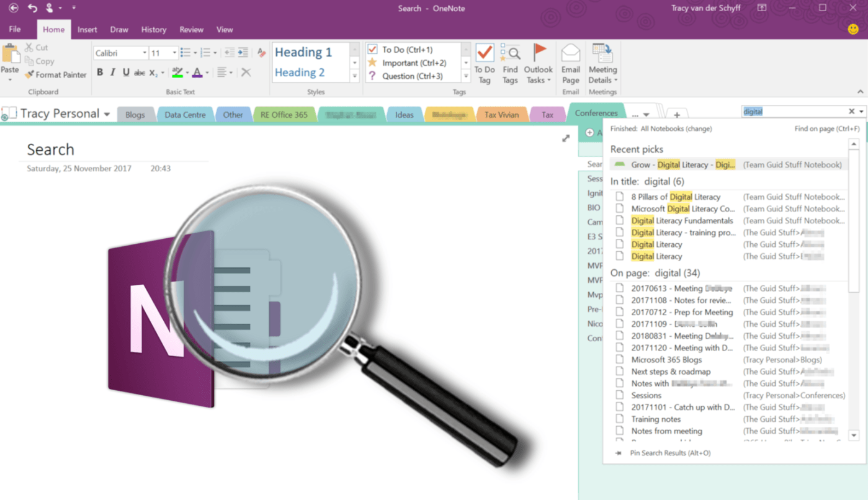Toggle Italic text formatting
The image size is (868, 500).
coord(112,73)
